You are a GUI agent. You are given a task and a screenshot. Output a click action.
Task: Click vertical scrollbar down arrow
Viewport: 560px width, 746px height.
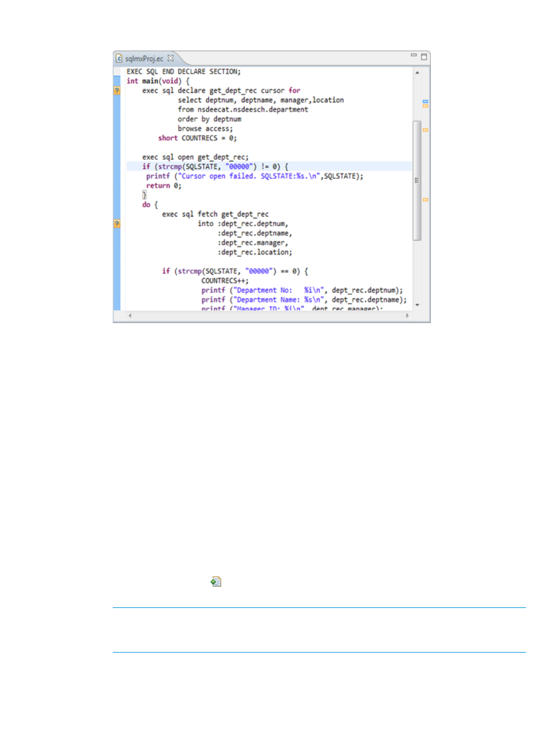[x=417, y=305]
